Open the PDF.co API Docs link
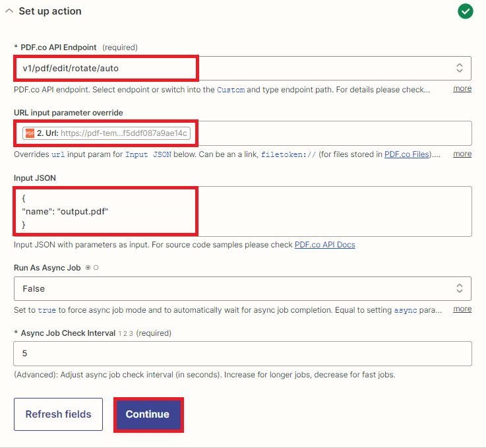The height and width of the screenshot is (448, 486). (324, 245)
